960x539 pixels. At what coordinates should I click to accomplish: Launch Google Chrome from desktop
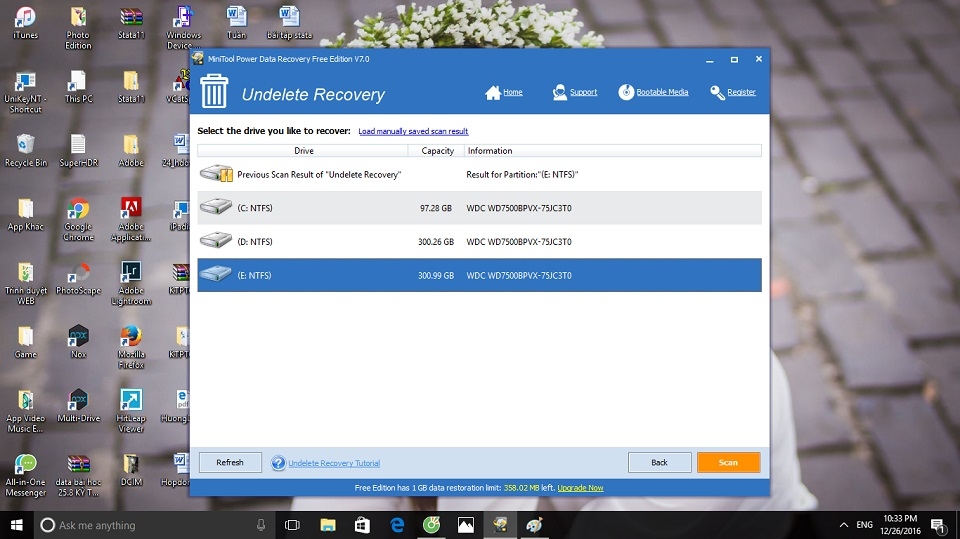click(x=78, y=219)
